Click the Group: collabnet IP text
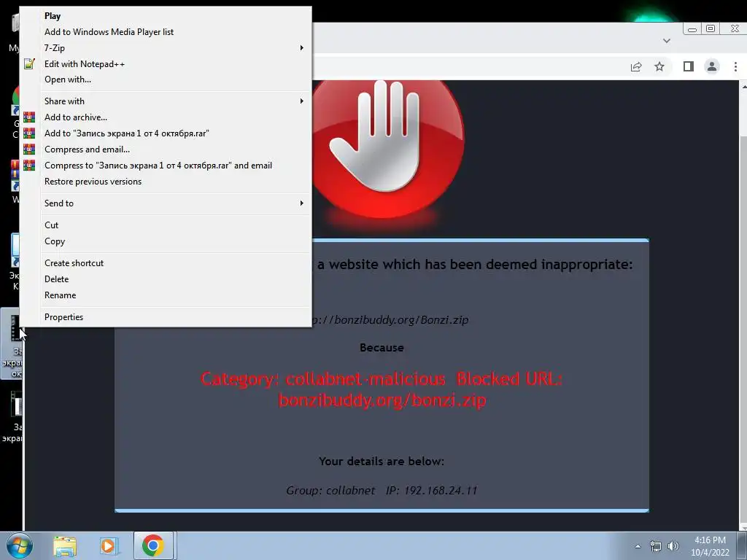Image resolution: width=747 pixels, height=560 pixels. click(x=382, y=491)
